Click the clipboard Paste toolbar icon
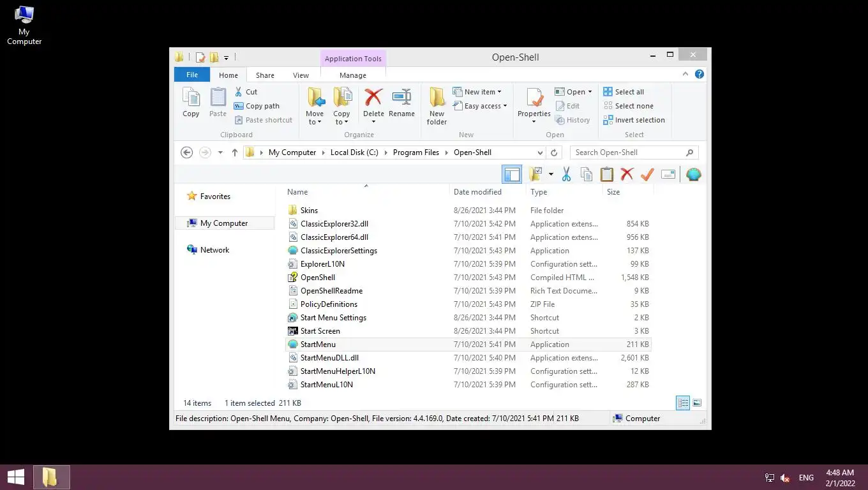 click(x=606, y=174)
